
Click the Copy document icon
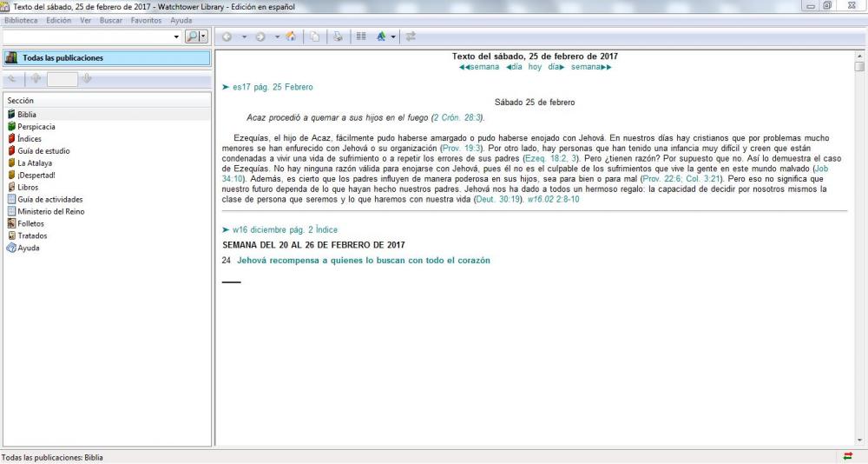point(315,36)
